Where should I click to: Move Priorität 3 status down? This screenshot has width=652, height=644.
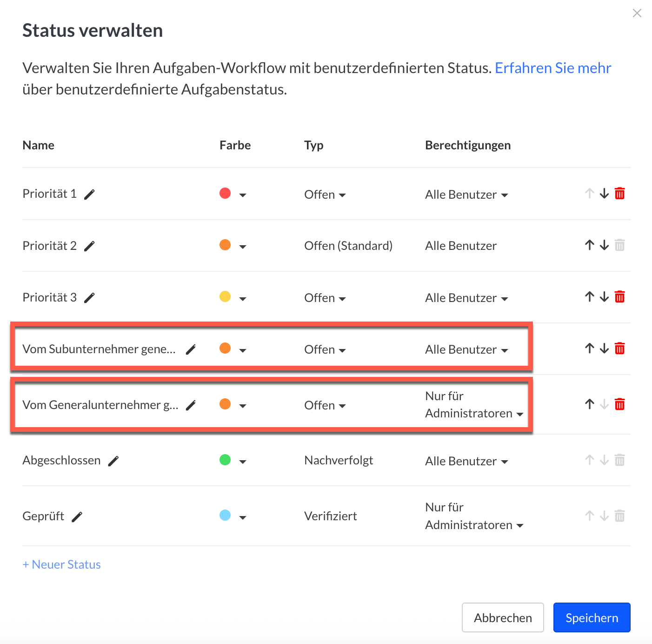[604, 297]
